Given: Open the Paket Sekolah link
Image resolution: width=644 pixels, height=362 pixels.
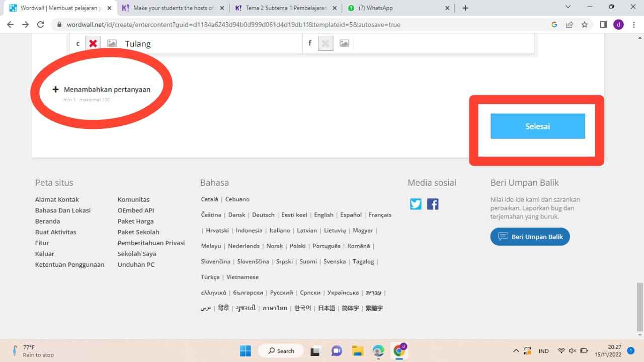Looking at the screenshot, I should point(138,232).
